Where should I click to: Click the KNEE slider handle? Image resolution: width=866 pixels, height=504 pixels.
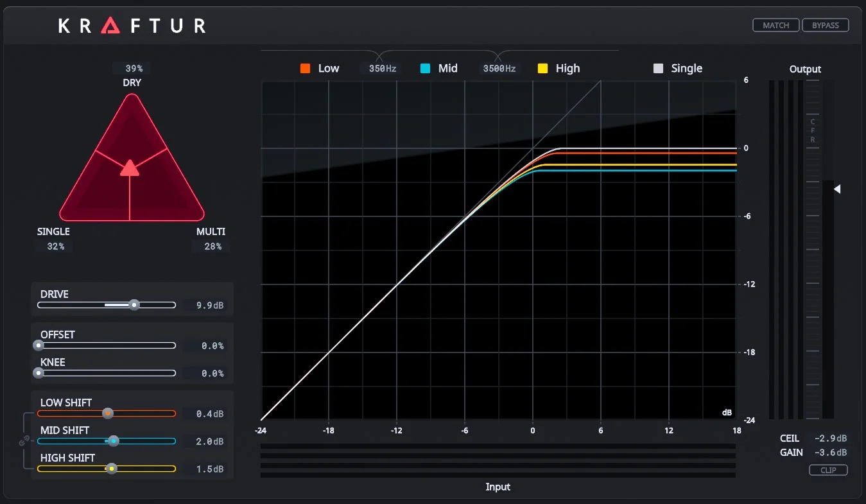tap(39, 373)
